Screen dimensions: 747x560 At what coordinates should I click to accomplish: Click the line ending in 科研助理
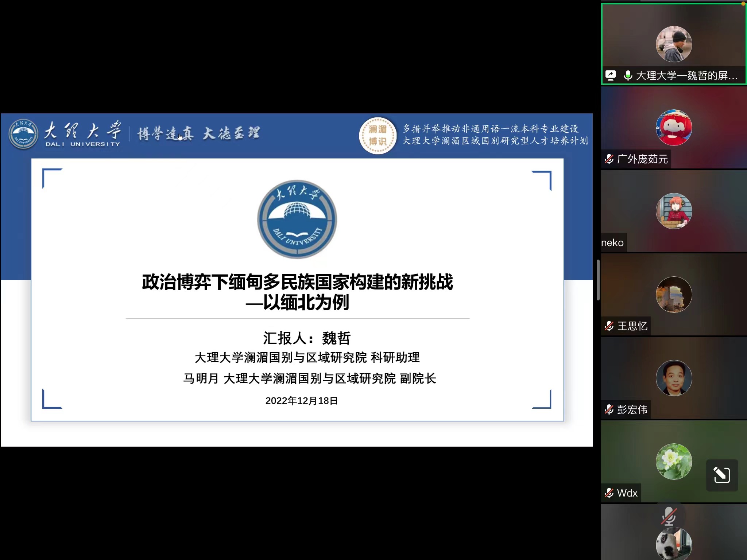click(307, 357)
